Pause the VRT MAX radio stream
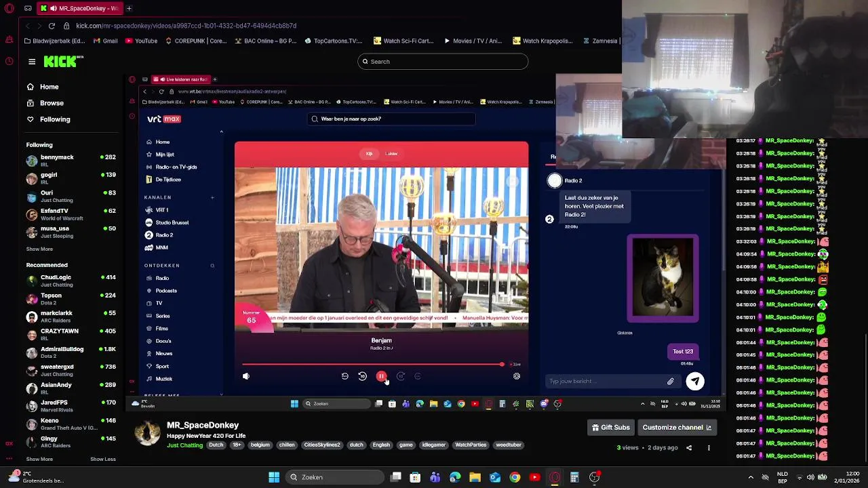 click(381, 376)
